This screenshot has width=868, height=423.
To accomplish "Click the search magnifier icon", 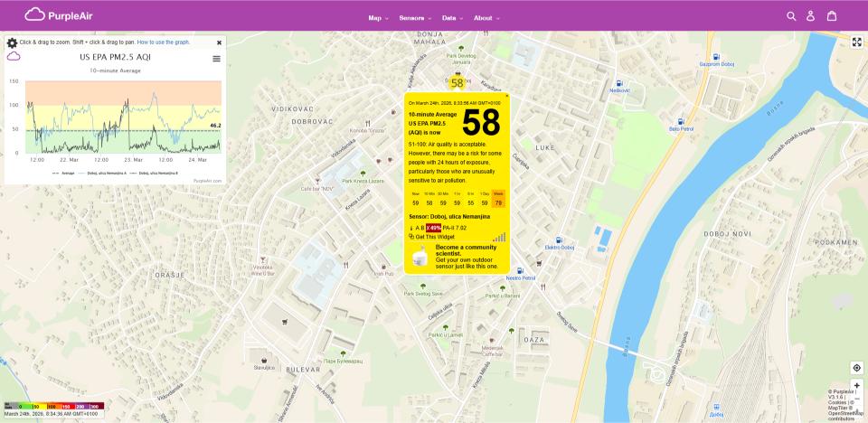I will 791,16.
